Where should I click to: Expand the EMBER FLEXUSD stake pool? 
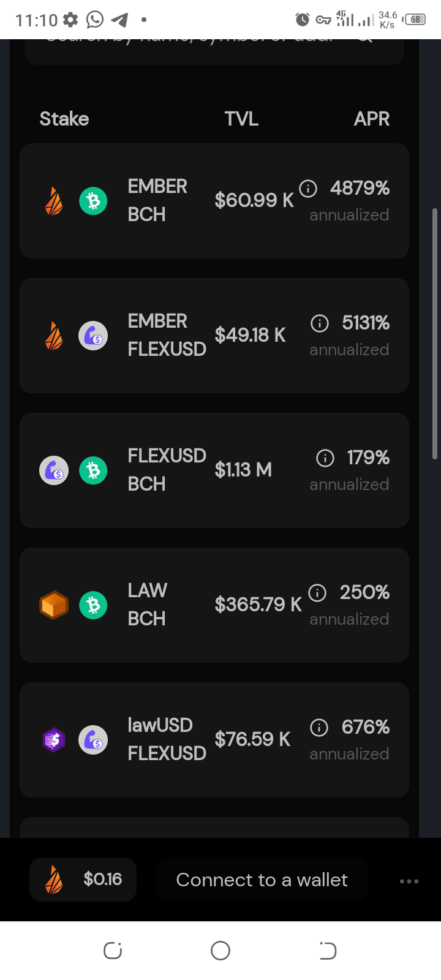click(214, 336)
